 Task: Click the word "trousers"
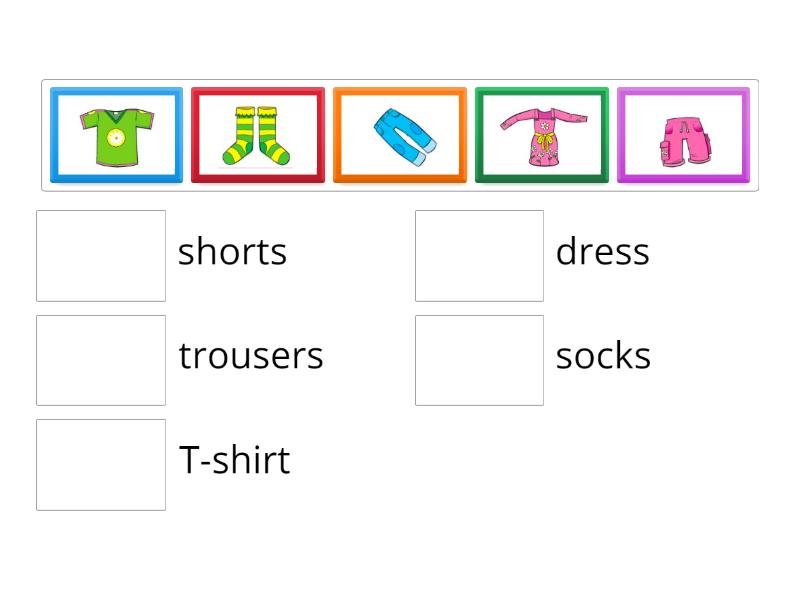(x=251, y=356)
